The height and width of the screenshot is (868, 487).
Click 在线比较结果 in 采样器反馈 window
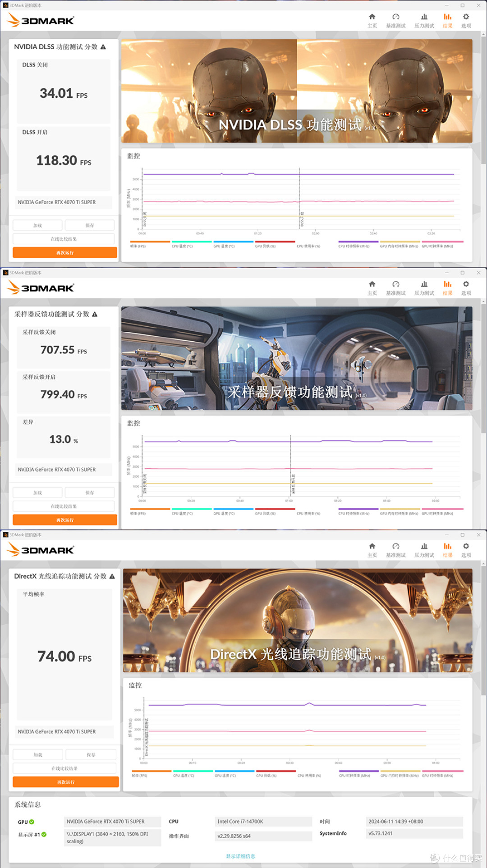(x=64, y=506)
